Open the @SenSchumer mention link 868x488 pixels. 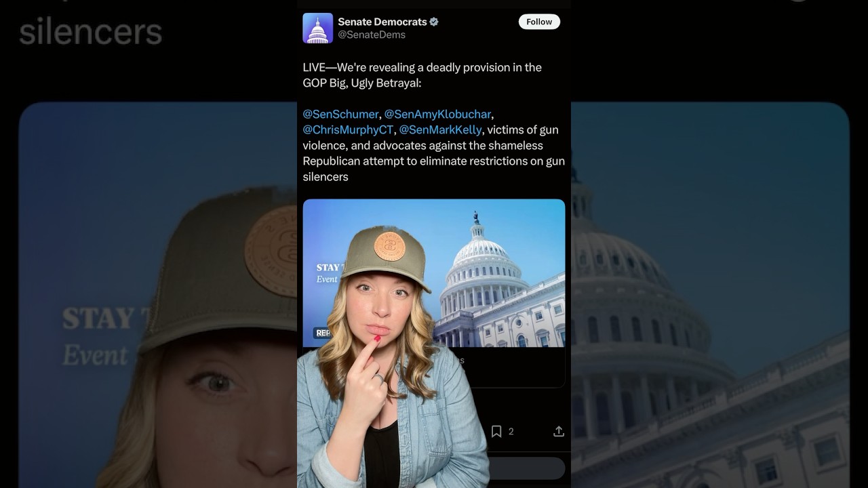tap(340, 114)
